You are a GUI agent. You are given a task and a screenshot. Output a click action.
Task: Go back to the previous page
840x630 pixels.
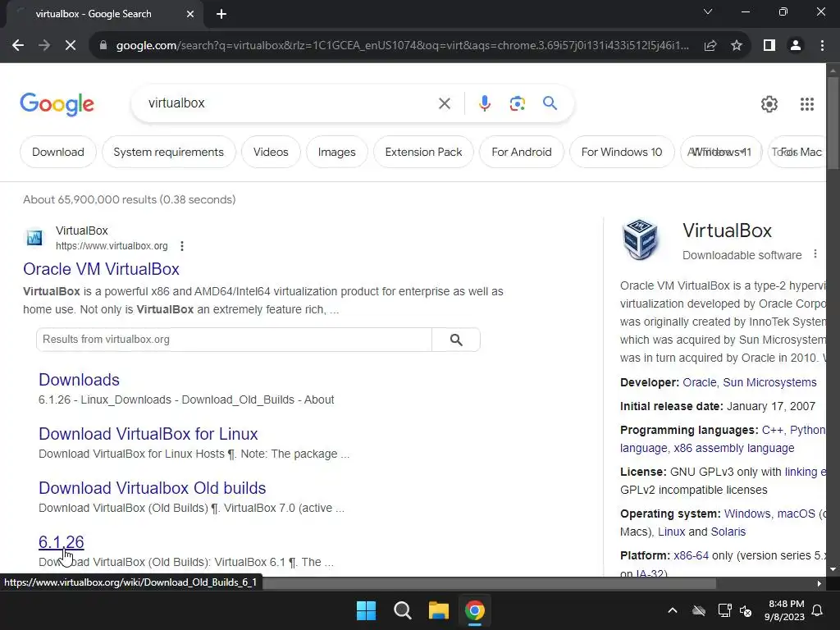18,46
